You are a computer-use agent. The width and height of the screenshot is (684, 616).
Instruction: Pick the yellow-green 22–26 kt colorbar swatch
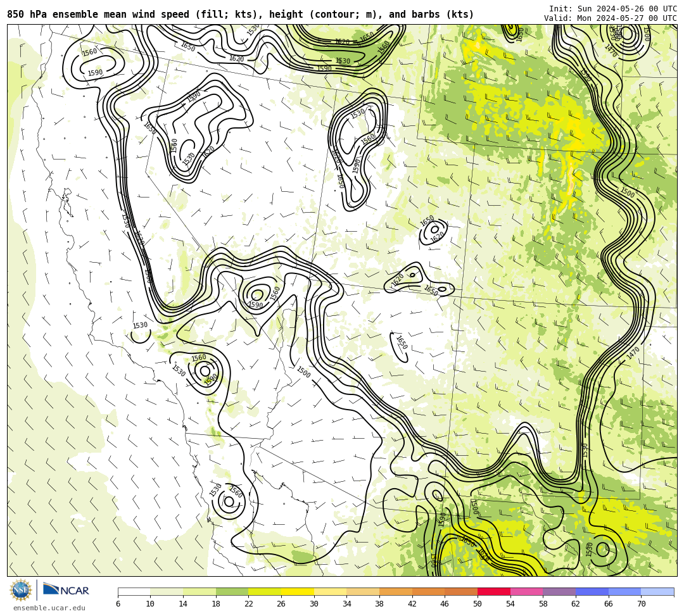click(265, 591)
